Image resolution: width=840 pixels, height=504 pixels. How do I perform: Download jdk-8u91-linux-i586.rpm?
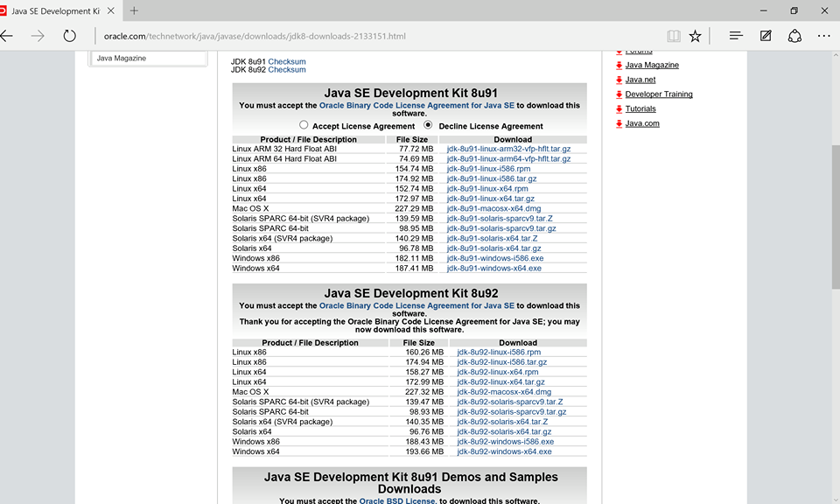pos(488,169)
